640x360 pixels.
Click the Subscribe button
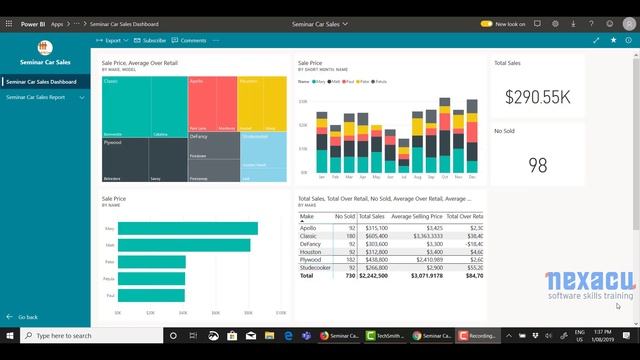tap(150, 40)
